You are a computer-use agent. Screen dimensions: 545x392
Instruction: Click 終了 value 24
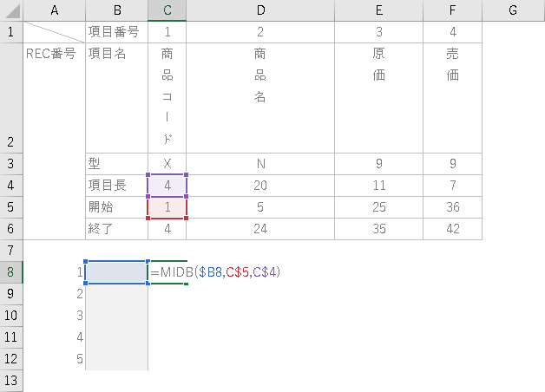point(260,229)
